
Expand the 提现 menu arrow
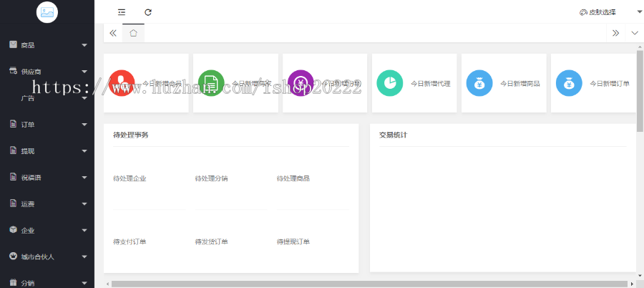[84, 151]
